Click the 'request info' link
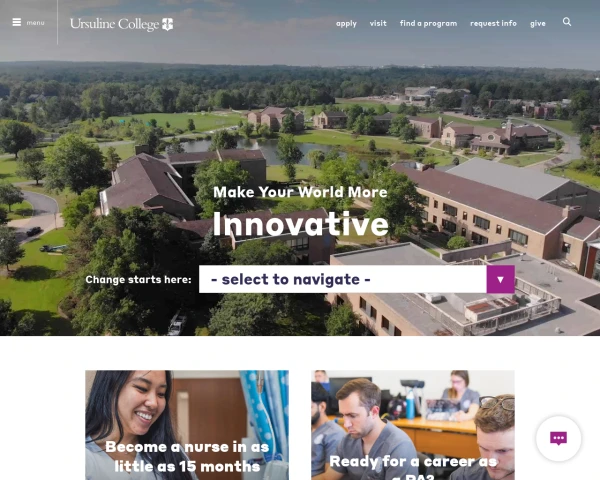Viewport: 600px width, 480px height. (x=493, y=24)
